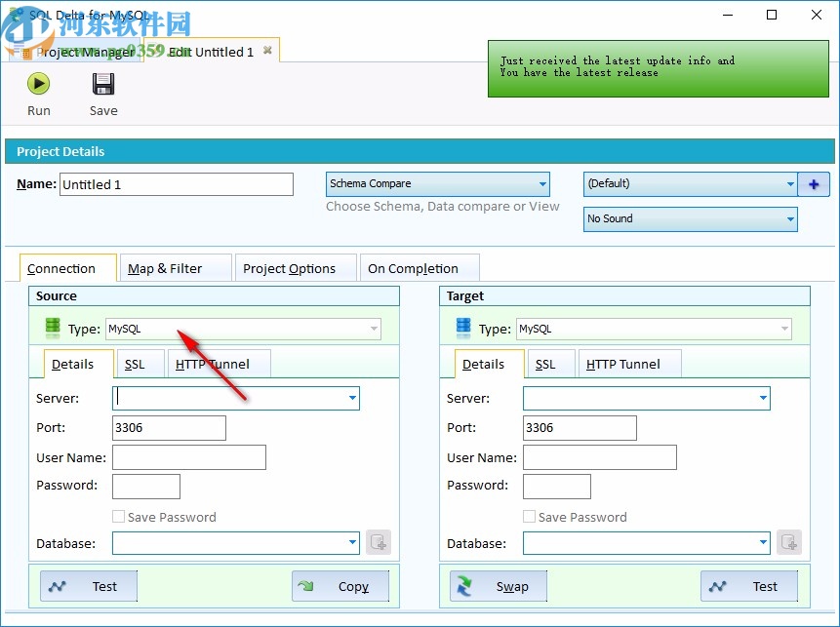The height and width of the screenshot is (627, 840).
Task: Click the Name field containing Untitled 1
Action: (176, 184)
